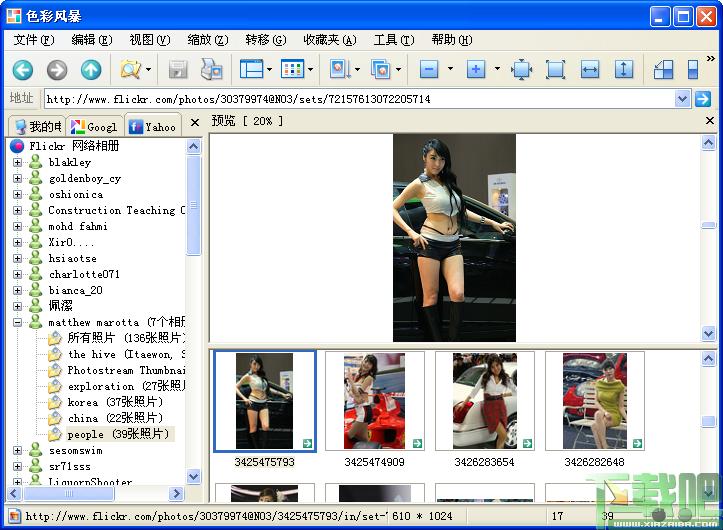Viewport: 723px width, 530px height.
Task: Click thumbnail list scroll-up arrow
Action: click(x=709, y=358)
